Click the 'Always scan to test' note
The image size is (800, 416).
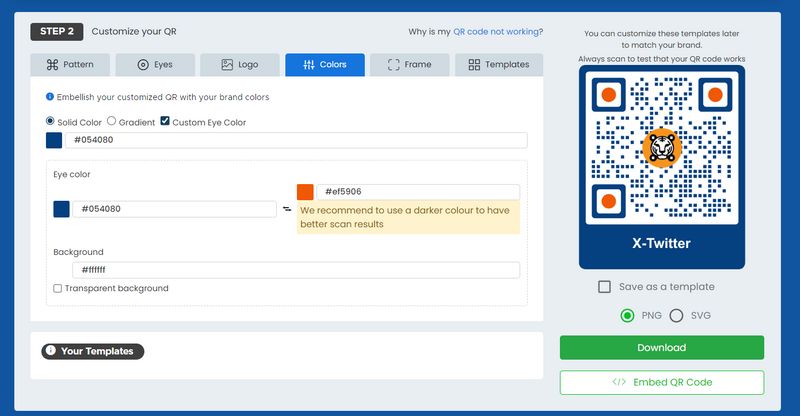(662, 59)
